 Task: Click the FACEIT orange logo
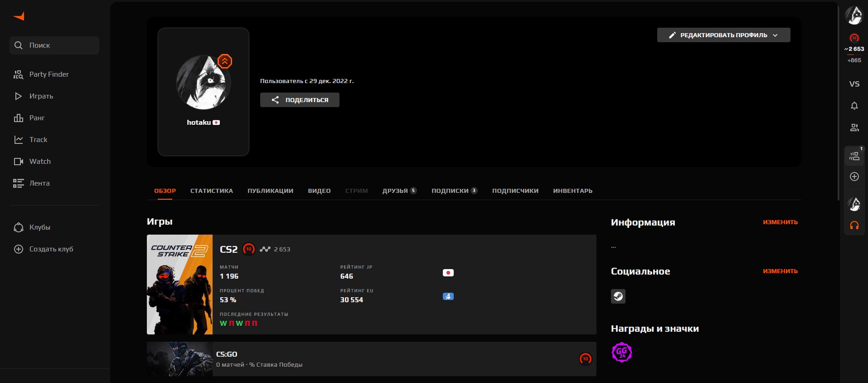tap(19, 16)
